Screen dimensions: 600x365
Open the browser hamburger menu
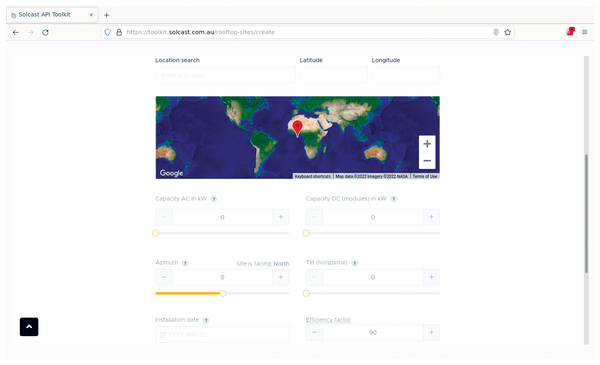[x=585, y=32]
